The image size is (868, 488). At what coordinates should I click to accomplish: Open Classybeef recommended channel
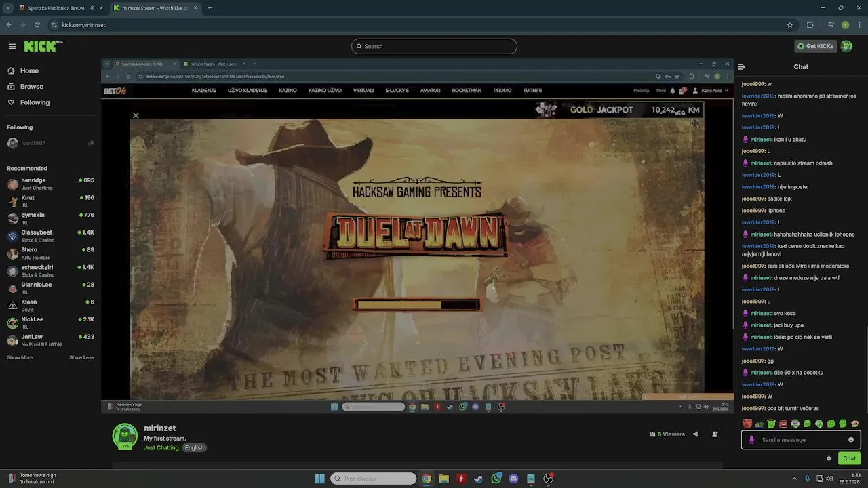point(50,236)
